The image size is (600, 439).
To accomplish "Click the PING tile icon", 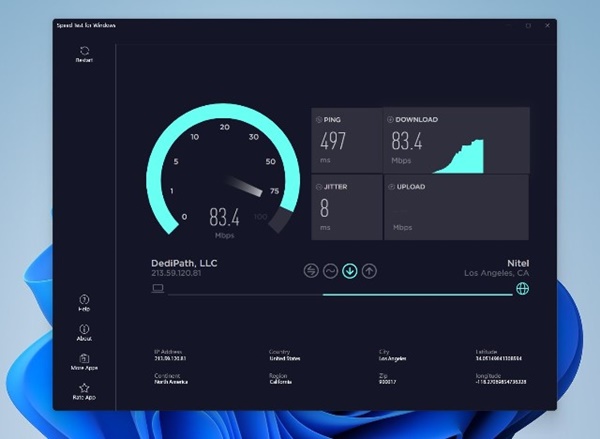I will click(x=319, y=120).
